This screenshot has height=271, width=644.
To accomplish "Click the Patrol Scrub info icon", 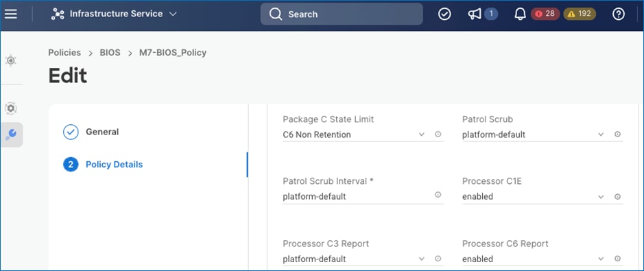I will click(617, 134).
